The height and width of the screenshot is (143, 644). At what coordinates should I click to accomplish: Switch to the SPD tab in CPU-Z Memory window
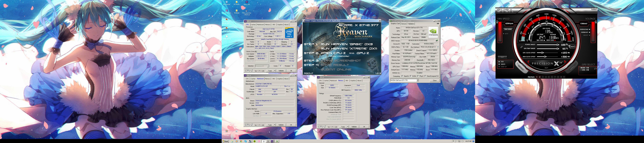pos(347,81)
